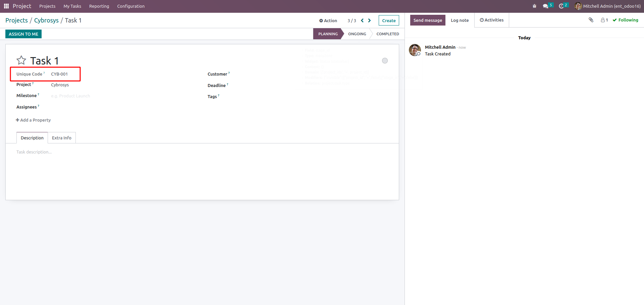The image size is (644, 305).
Task: Click Log note button
Action: pyautogui.click(x=460, y=20)
